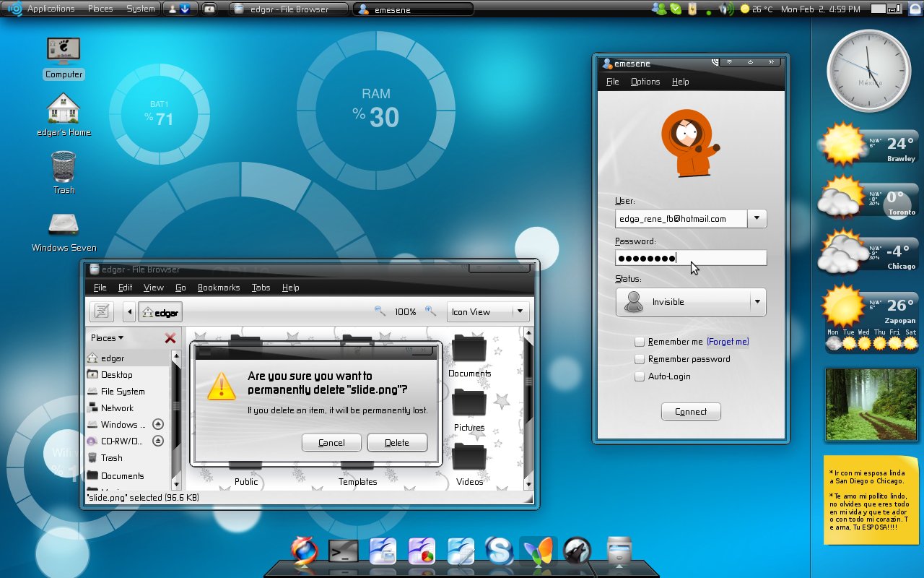Launch Skype from the dock
The image size is (924, 578).
tap(499, 551)
